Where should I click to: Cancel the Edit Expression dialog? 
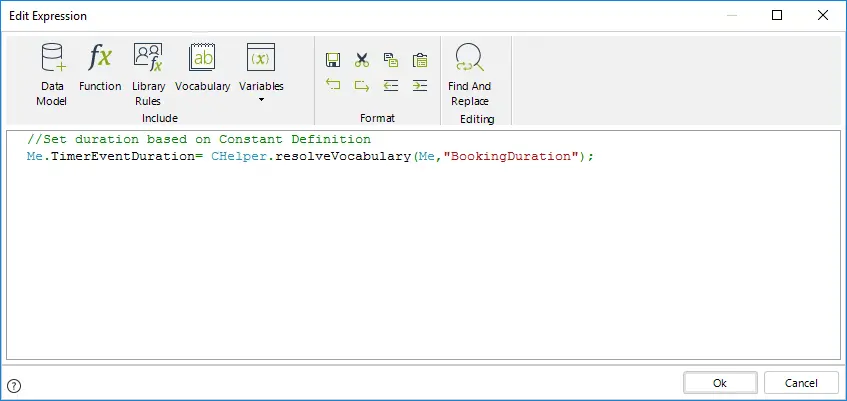click(801, 383)
